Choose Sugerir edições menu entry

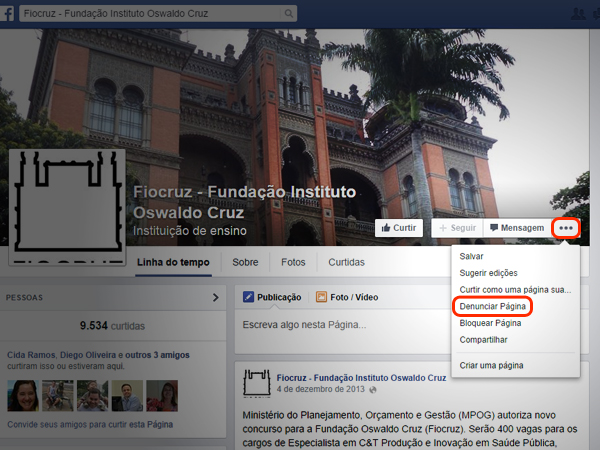tap(488, 273)
